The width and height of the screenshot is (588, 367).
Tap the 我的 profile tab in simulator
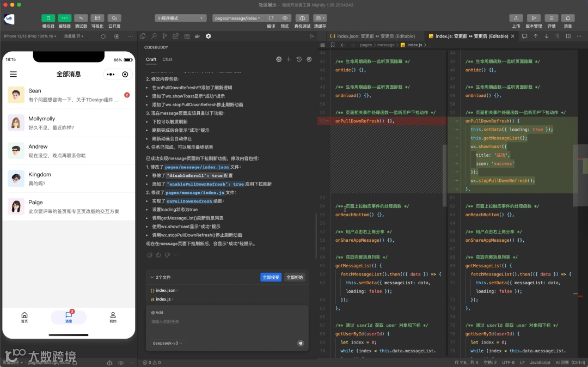point(113,317)
